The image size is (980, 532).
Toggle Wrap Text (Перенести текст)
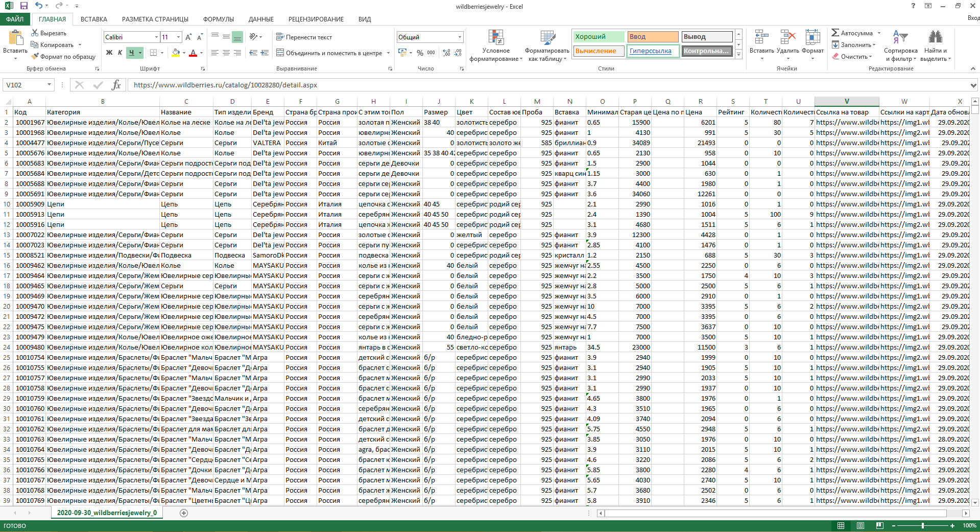(x=304, y=37)
